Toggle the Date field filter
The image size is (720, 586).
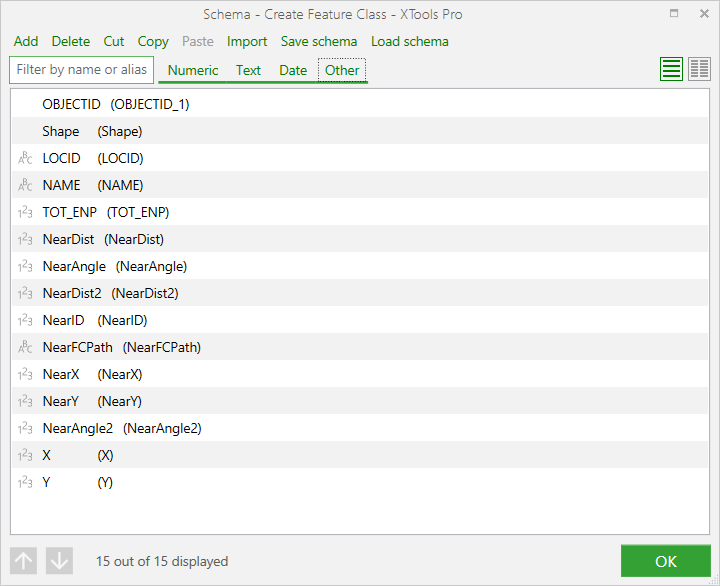pos(293,70)
